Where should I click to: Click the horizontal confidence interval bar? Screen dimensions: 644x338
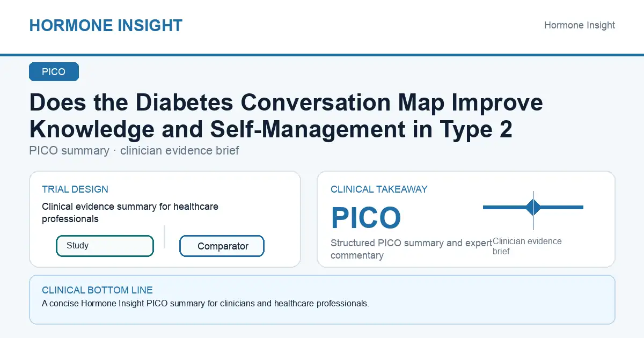(533, 207)
